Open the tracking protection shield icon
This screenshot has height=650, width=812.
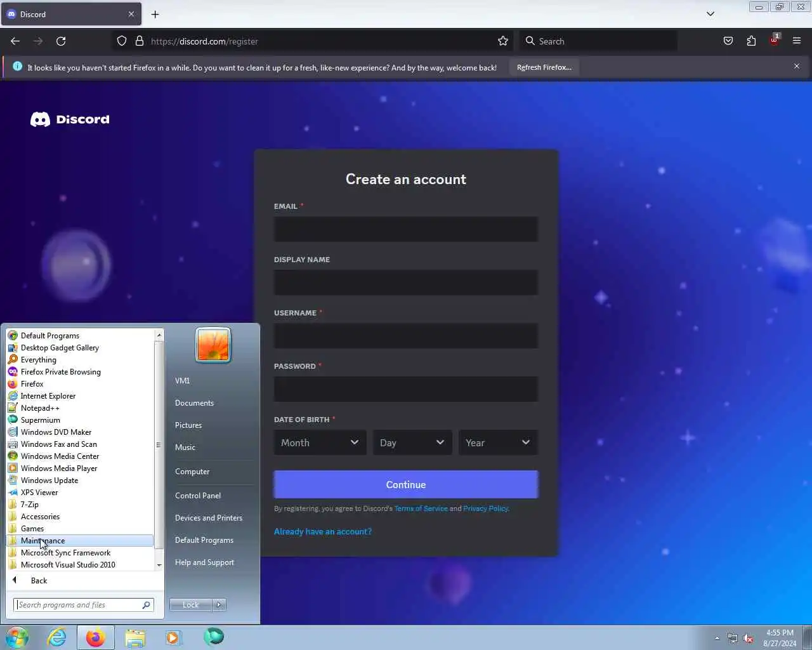[x=122, y=41]
